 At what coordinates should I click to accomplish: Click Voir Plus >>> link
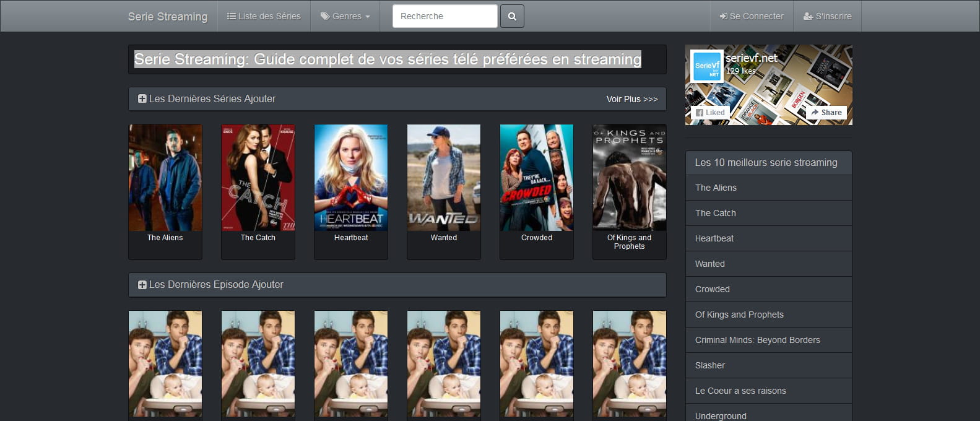point(632,99)
